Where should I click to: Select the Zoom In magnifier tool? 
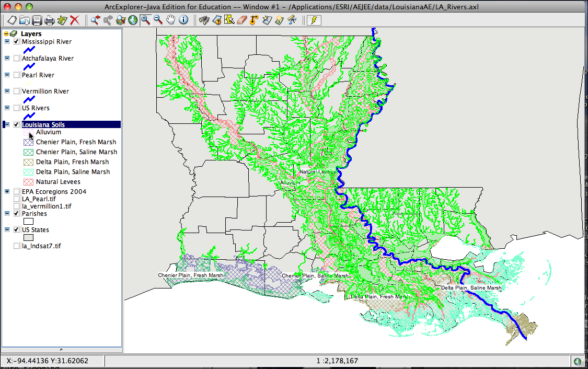[x=145, y=20]
